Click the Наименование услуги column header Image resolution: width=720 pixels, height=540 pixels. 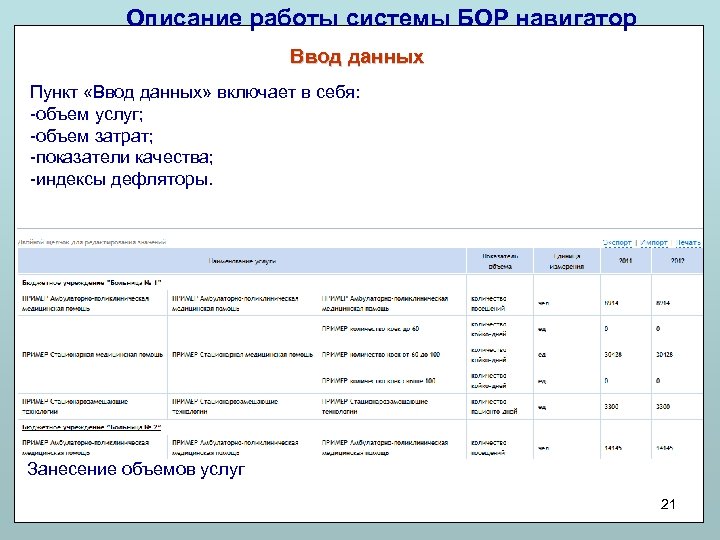(x=242, y=261)
